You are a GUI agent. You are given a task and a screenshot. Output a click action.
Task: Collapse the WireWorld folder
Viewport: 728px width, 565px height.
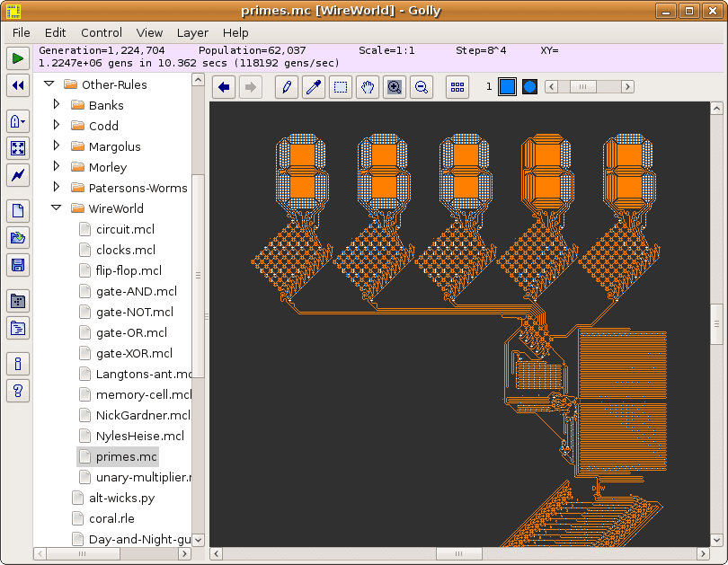56,208
